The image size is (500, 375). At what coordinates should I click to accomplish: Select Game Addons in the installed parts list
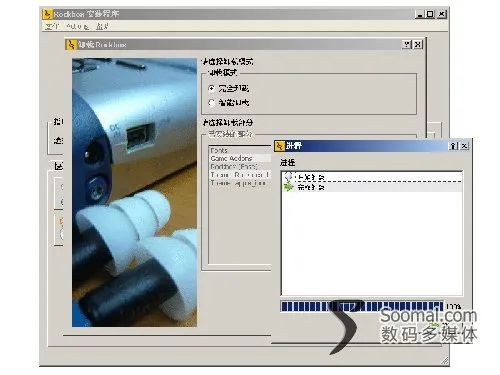[240, 158]
